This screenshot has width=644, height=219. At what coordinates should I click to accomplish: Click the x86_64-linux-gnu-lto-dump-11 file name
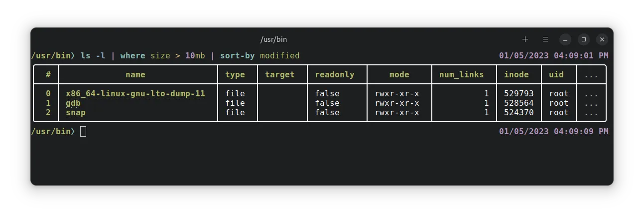click(x=135, y=93)
